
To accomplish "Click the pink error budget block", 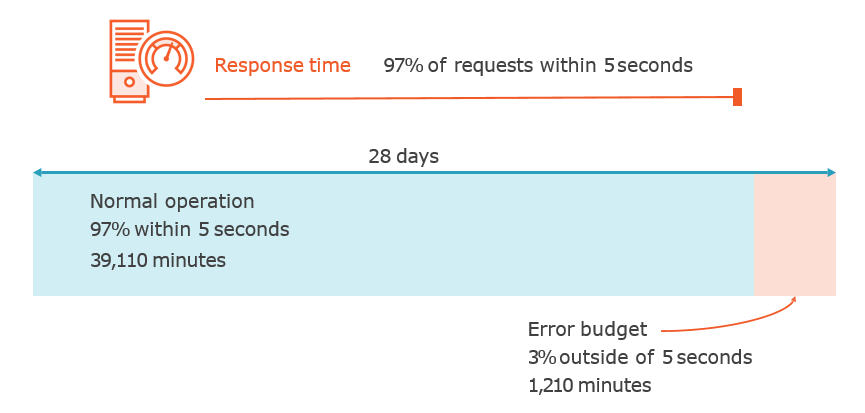I will coord(794,232).
